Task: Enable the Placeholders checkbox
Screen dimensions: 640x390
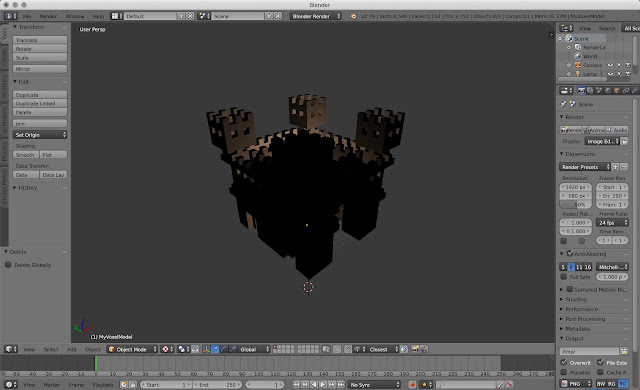Action: (x=564, y=372)
